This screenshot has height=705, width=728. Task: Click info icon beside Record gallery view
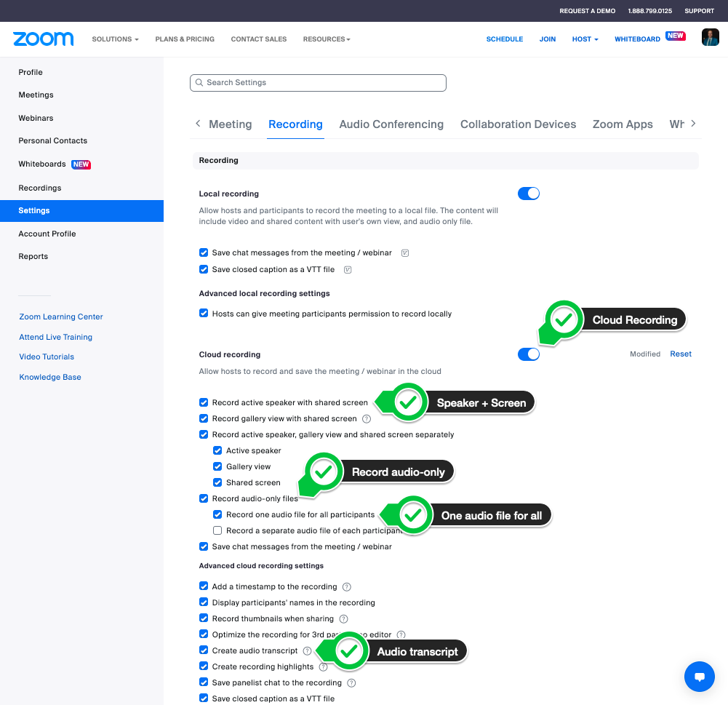pos(367,419)
